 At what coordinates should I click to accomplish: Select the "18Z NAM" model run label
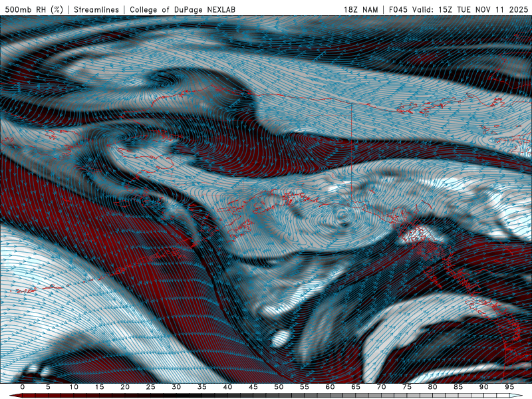pyautogui.click(x=360, y=9)
